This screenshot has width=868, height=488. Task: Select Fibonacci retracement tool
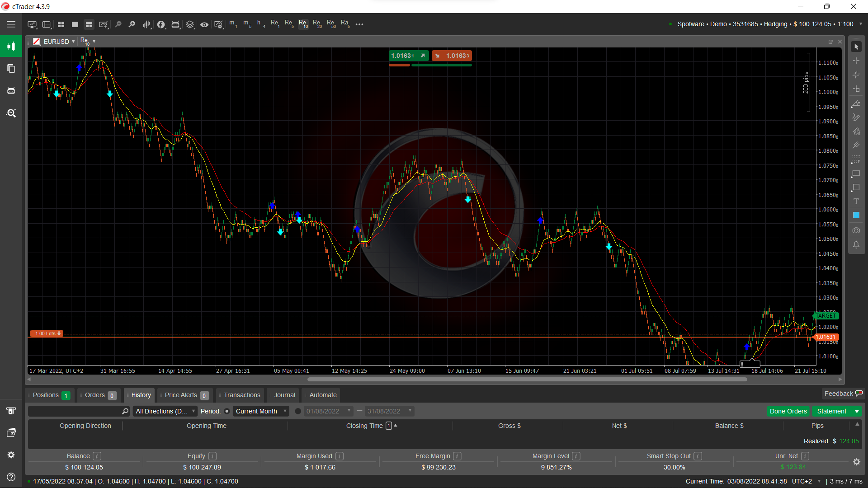(856, 160)
